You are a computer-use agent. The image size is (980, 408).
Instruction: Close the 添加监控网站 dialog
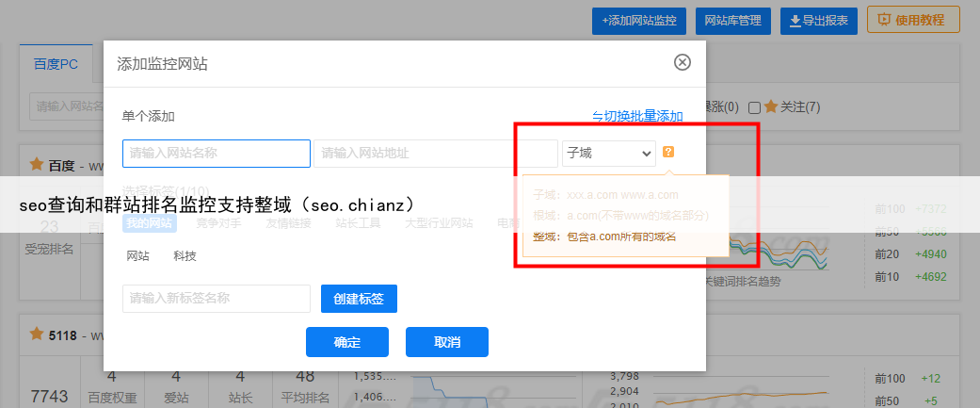tap(683, 63)
